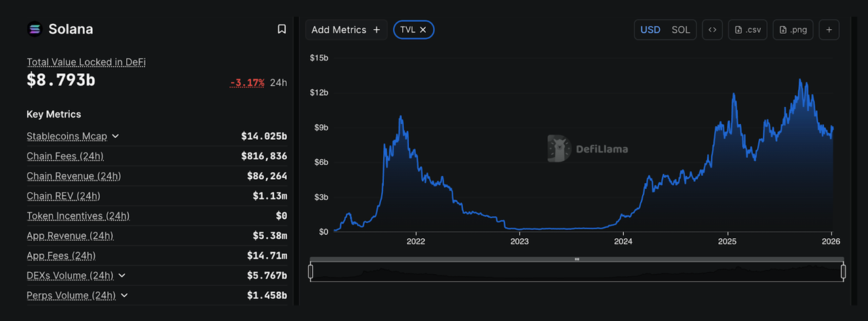The image size is (868, 321).
Task: Click the Total Value Locked in DeFi label
Action: pos(86,62)
